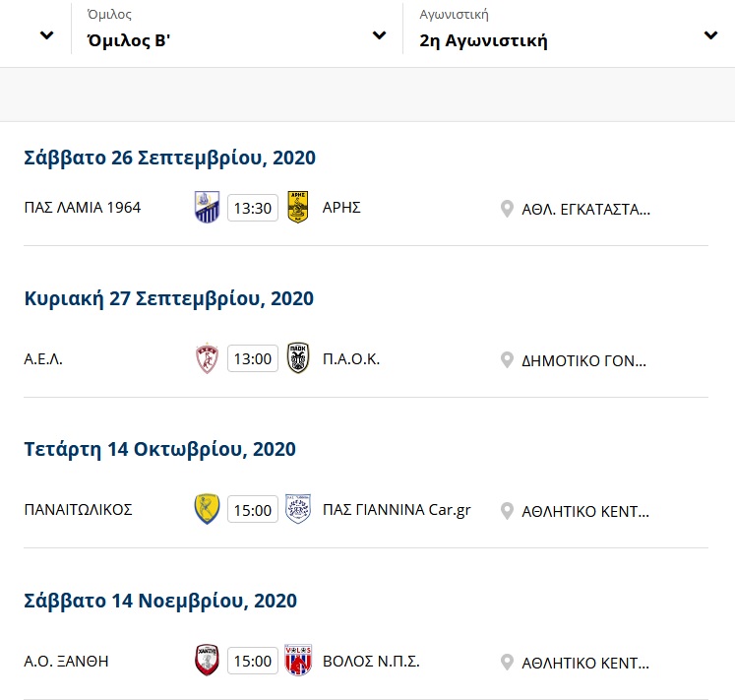Viewport: 735px width, 700px height.
Task: Click location pin beside ΔΗΜΟΤΙΚΟ ΓΟΝ...
Action: click(507, 360)
